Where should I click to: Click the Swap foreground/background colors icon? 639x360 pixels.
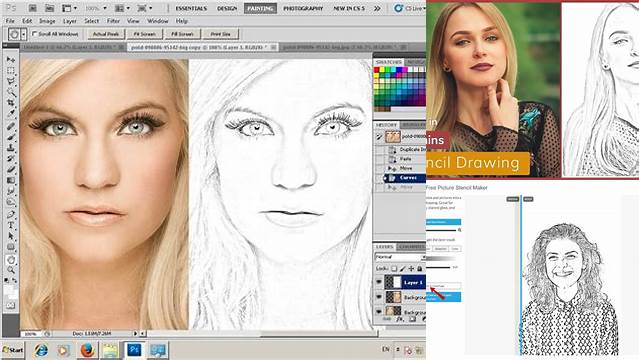coord(15,280)
